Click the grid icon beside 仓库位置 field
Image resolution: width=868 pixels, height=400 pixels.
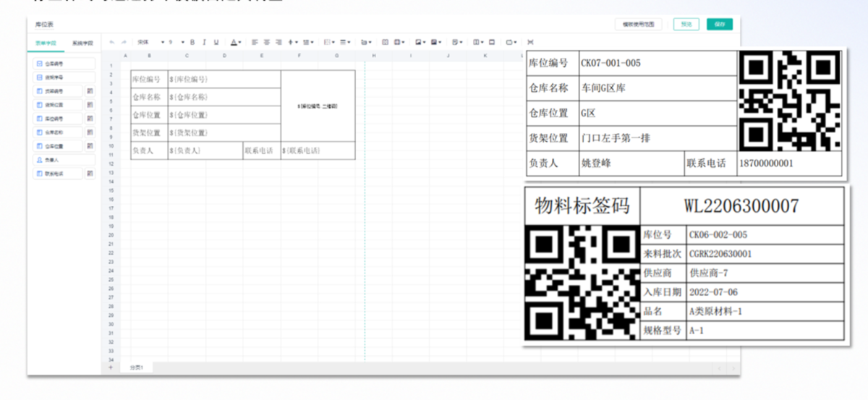90,146
